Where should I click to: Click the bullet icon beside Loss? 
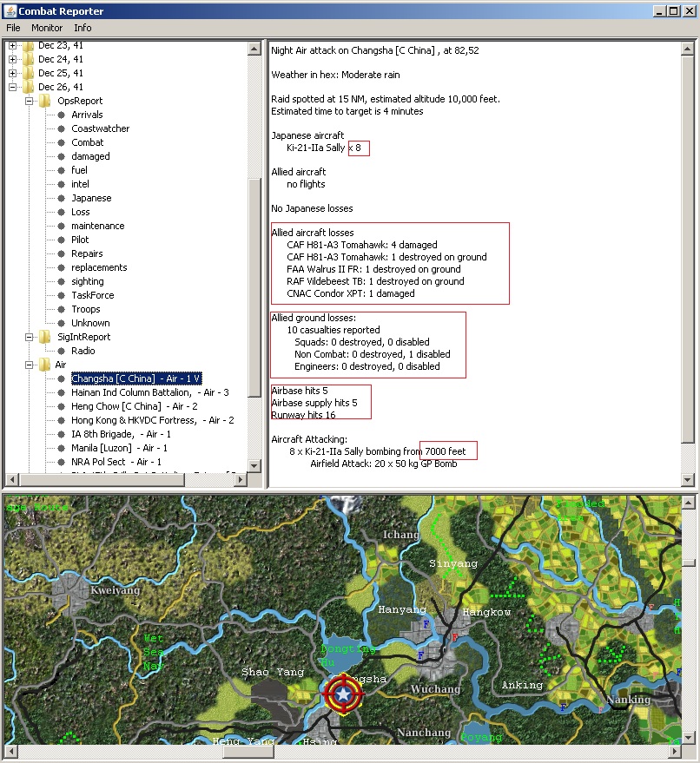pyautogui.click(x=62, y=212)
